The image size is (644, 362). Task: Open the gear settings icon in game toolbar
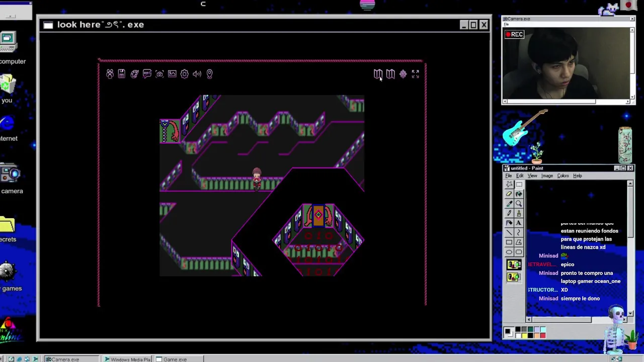[185, 74]
